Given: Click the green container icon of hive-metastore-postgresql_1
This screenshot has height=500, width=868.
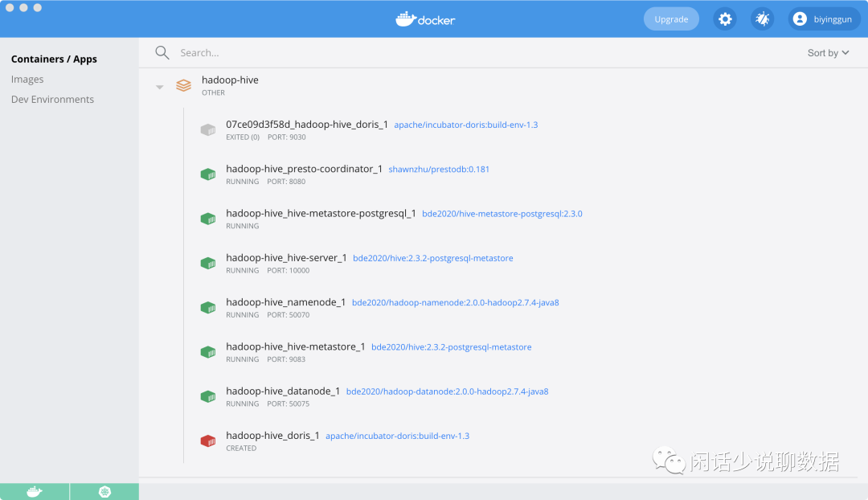Looking at the screenshot, I should pyautogui.click(x=208, y=219).
